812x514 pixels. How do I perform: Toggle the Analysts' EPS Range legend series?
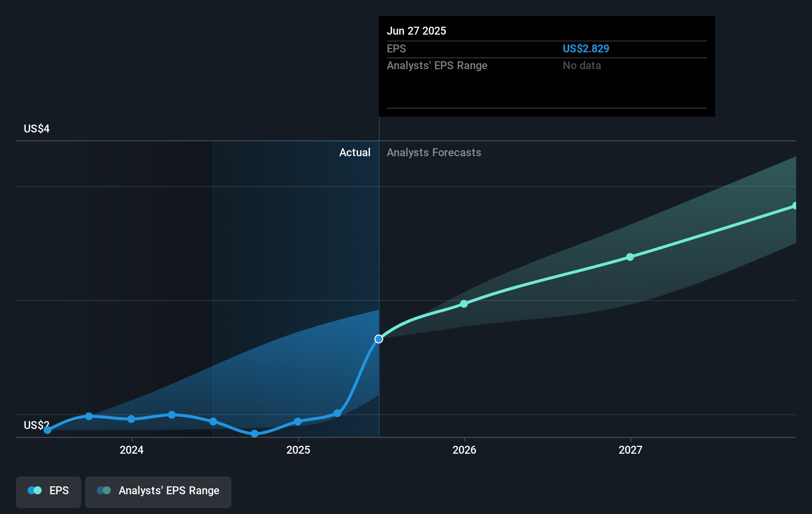click(158, 492)
